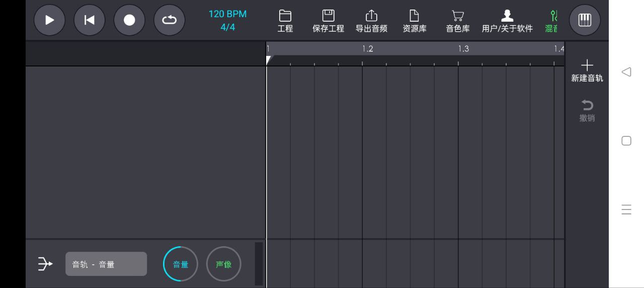The width and height of the screenshot is (644, 288).
Task: Show the piano keyboard
Action: 585,20
